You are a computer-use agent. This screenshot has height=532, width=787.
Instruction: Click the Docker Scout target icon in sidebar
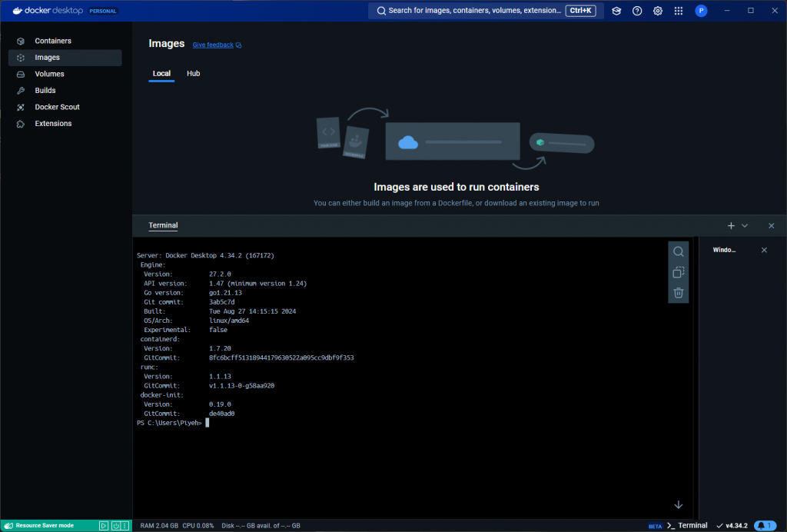pos(21,108)
